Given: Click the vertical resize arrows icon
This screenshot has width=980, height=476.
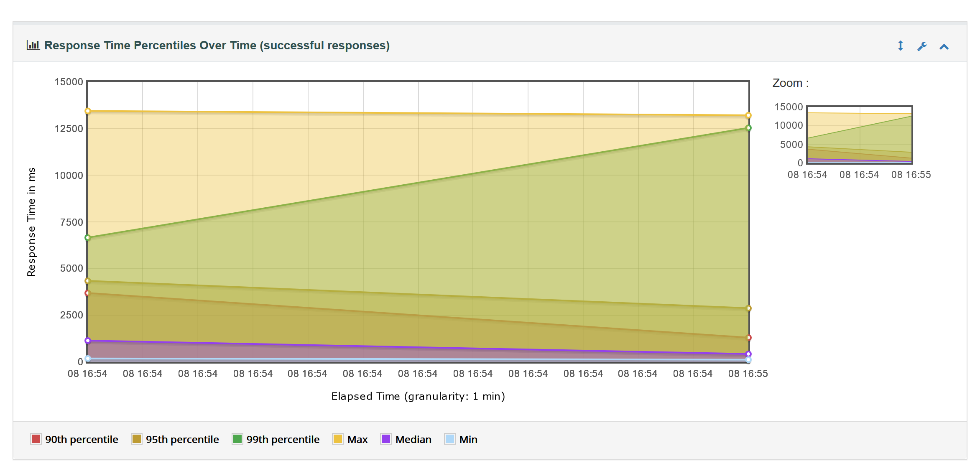Looking at the screenshot, I should tap(900, 46).
